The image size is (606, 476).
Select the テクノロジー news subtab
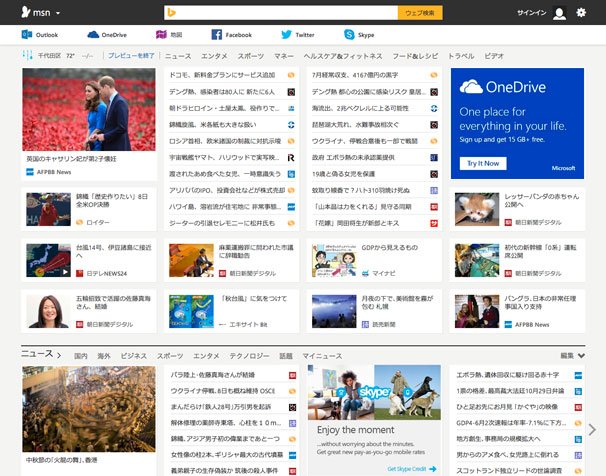(x=249, y=356)
